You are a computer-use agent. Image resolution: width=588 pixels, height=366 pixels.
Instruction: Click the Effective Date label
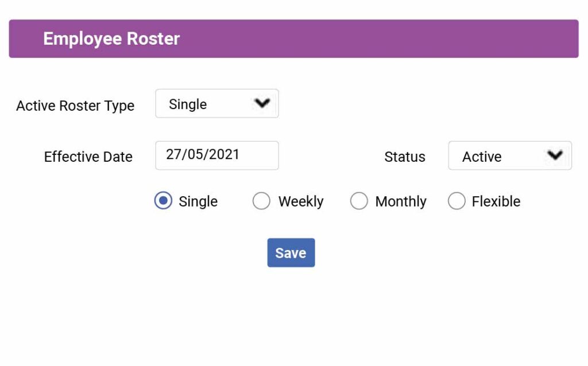88,157
